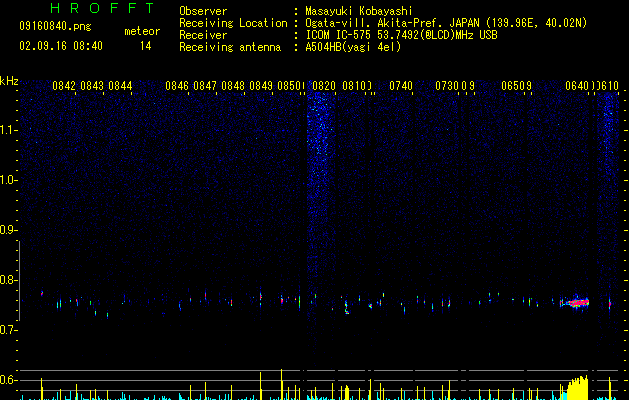This screenshot has width=629, height=400.
Task: Click the 1.0 frequency axis label
Action: click(x=9, y=180)
